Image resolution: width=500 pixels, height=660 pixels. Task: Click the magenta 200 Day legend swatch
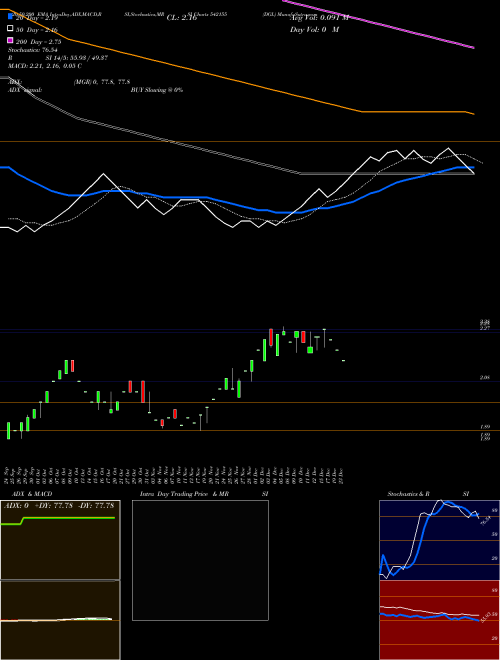[11, 40]
